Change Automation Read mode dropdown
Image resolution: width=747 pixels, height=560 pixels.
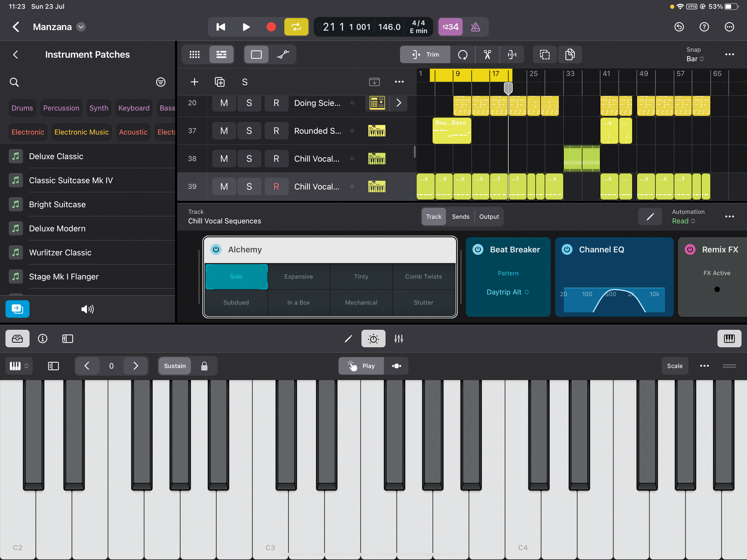(683, 221)
